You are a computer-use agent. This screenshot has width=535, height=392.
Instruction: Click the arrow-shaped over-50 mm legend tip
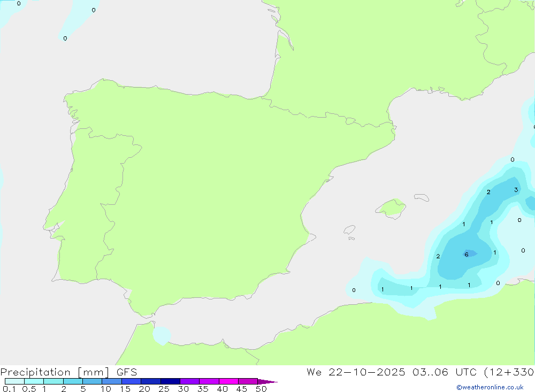click(267, 382)
